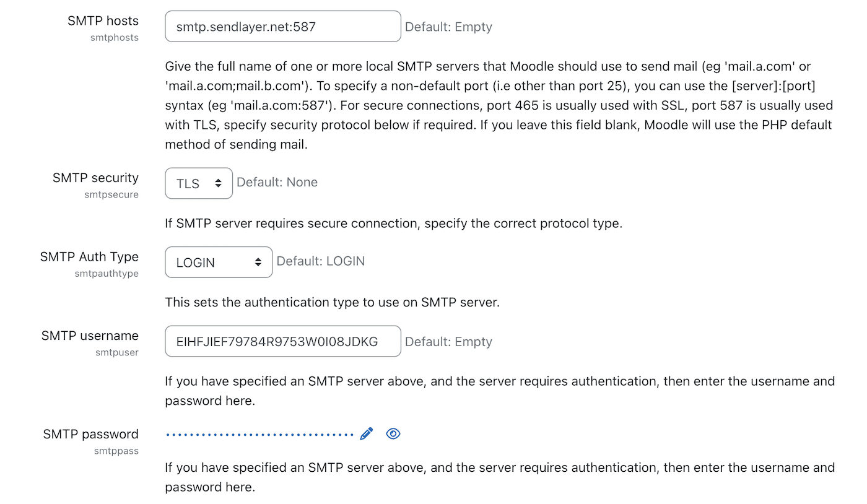The width and height of the screenshot is (867, 504).
Task: Click the "SMTP security" field label
Action: 95,178
